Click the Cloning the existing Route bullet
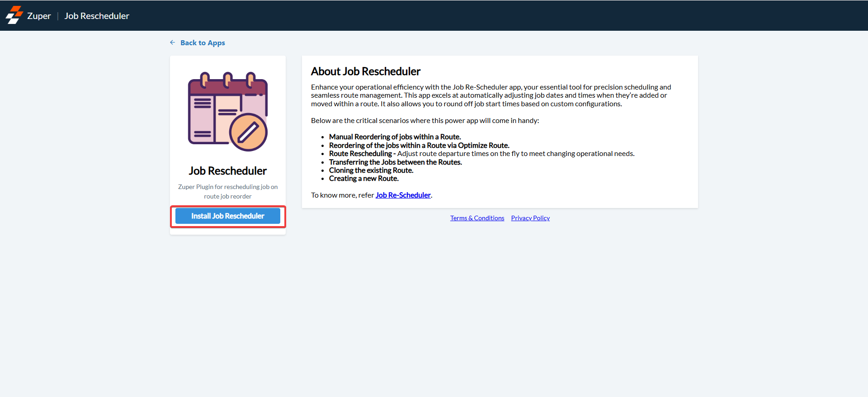The width and height of the screenshot is (868, 397). point(371,170)
